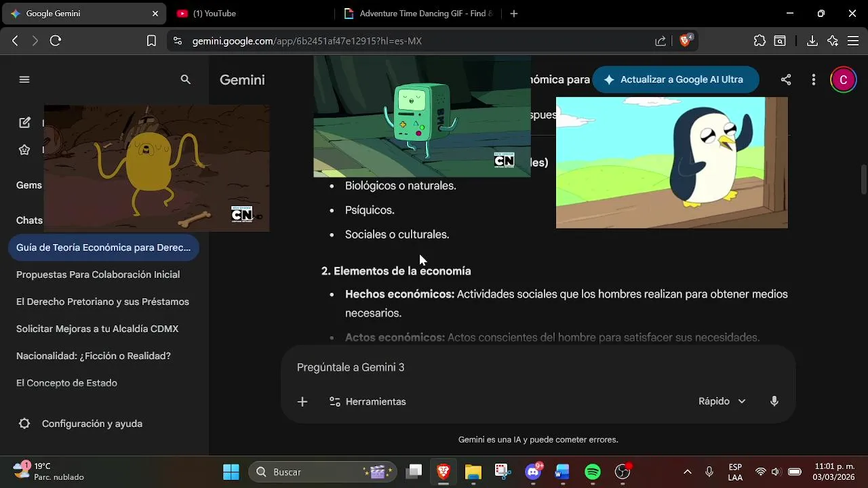Click the browser forward arrow
The width and height of the screenshot is (868, 488).
(35, 41)
